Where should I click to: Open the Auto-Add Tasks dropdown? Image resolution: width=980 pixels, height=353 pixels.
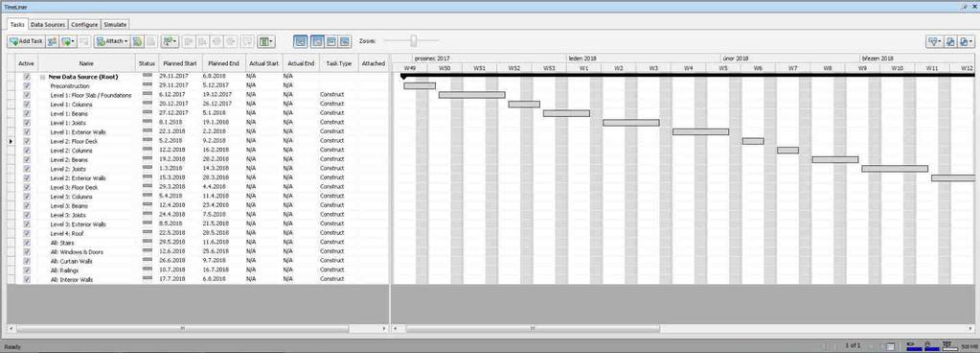pos(68,41)
